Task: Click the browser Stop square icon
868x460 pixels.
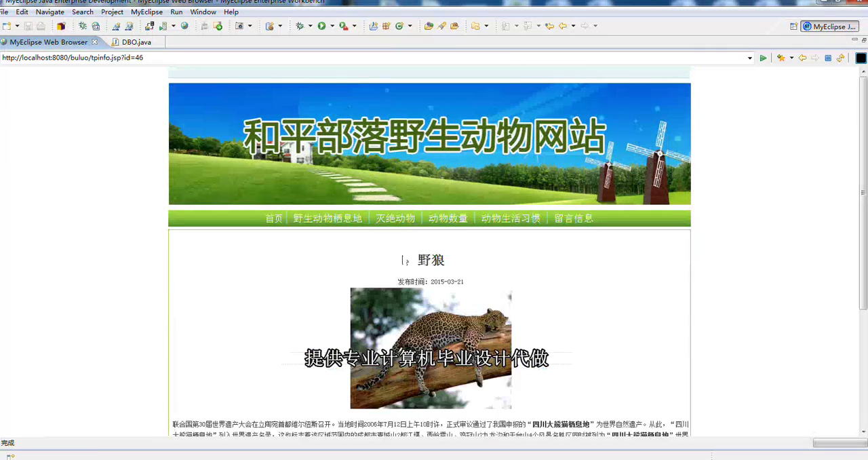Action: click(828, 58)
